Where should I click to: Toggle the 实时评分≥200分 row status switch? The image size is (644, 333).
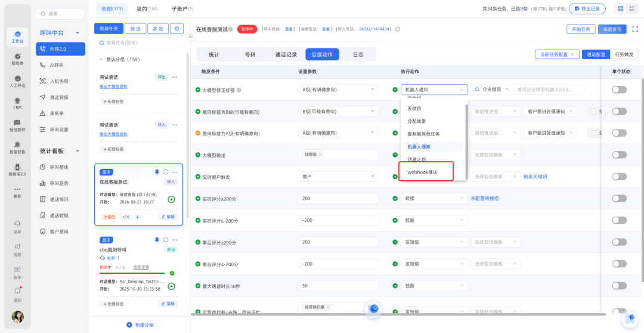pos(619,199)
